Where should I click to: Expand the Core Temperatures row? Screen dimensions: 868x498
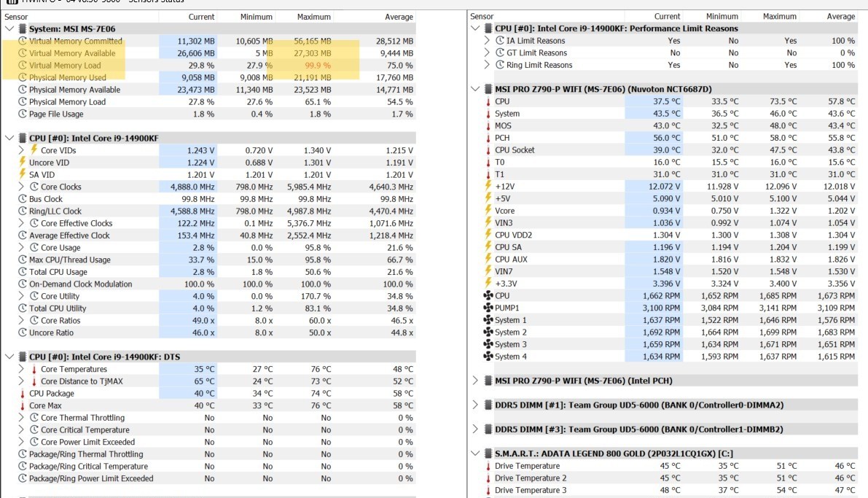pos(21,369)
